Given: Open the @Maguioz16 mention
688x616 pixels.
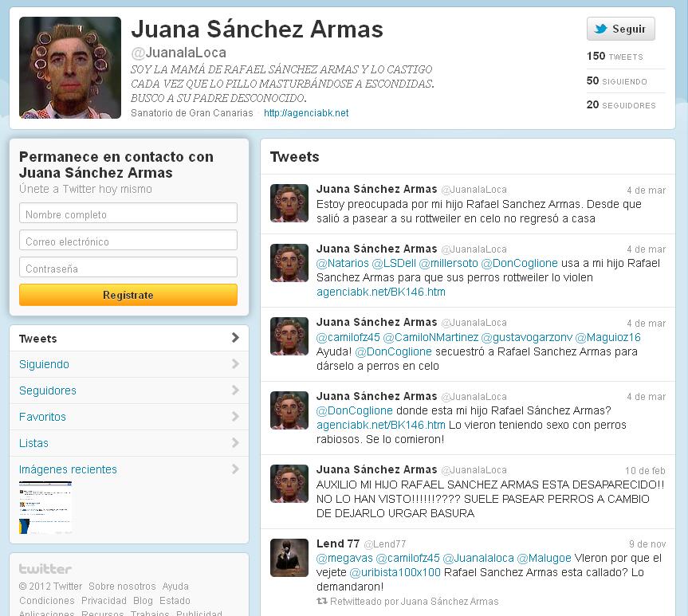Looking at the screenshot, I should coord(607,337).
